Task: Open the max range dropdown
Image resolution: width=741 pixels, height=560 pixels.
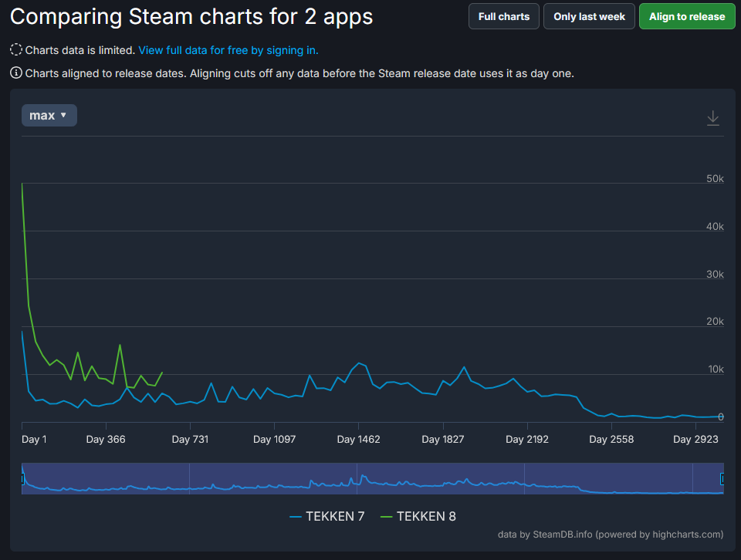Action: pos(49,115)
